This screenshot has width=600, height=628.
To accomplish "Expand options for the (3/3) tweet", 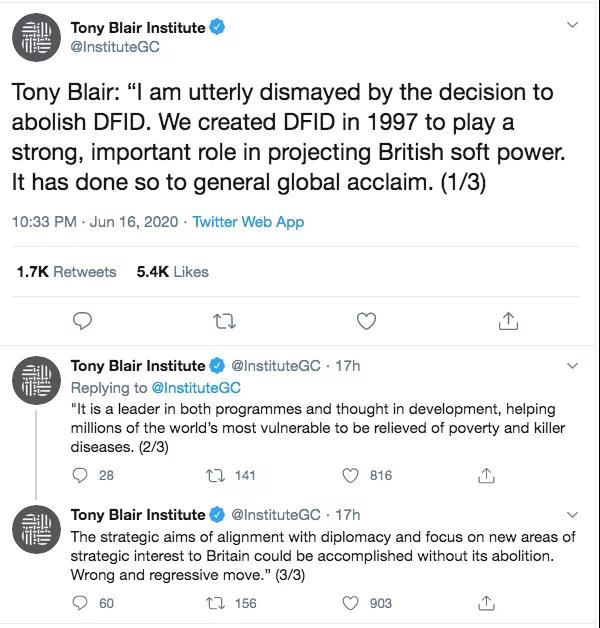I will pyautogui.click(x=571, y=513).
